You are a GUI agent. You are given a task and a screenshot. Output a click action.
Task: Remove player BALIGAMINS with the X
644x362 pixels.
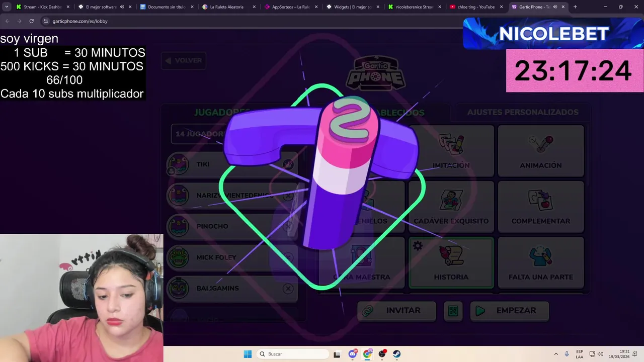point(288,289)
